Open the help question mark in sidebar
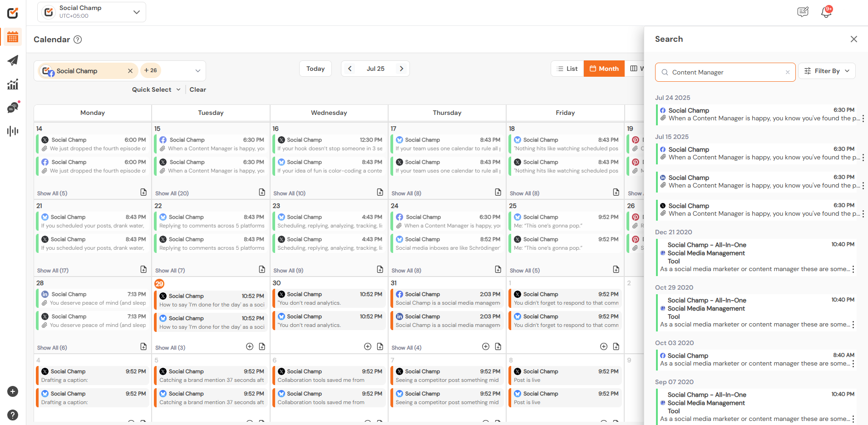 tap(13, 415)
